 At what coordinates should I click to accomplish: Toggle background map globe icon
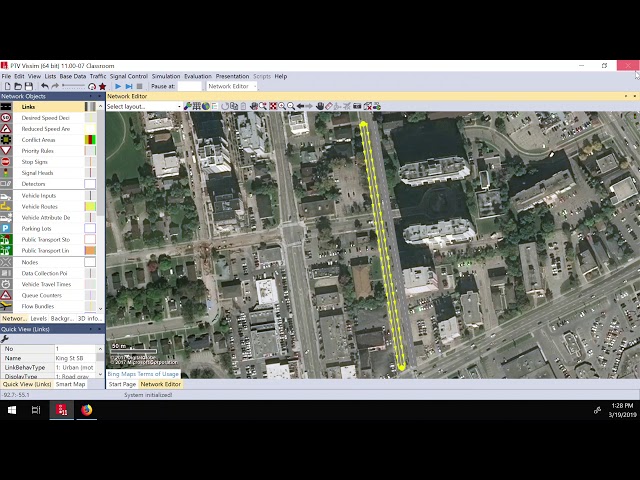click(206, 106)
